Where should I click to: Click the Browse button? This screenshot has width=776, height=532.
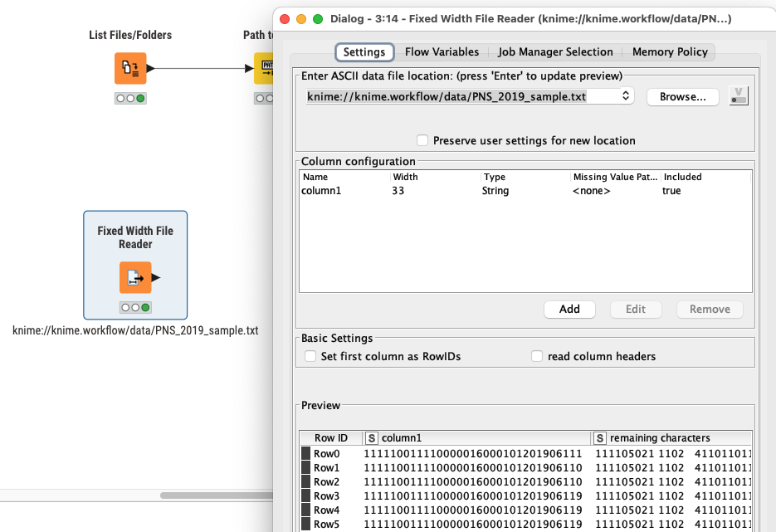point(682,96)
